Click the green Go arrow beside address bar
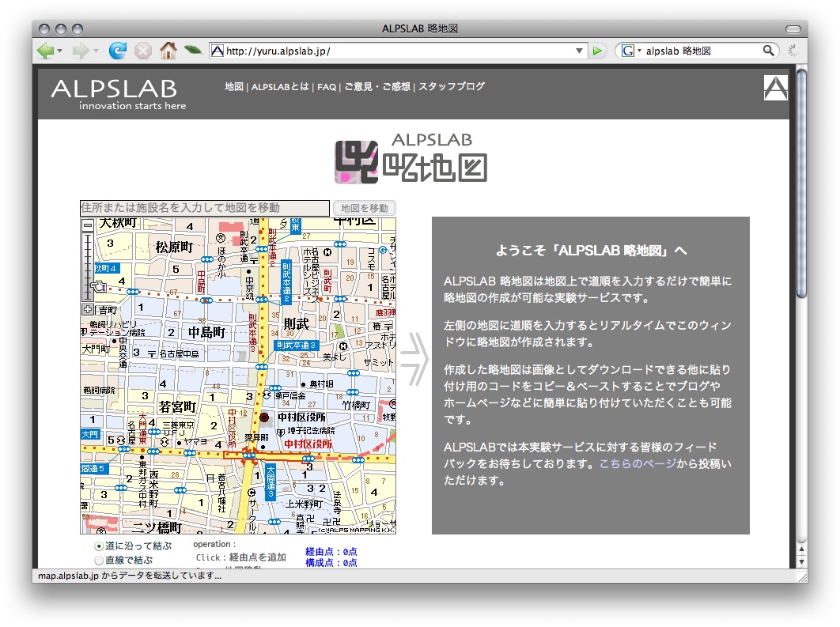This screenshot has width=840, height=627. [597, 51]
